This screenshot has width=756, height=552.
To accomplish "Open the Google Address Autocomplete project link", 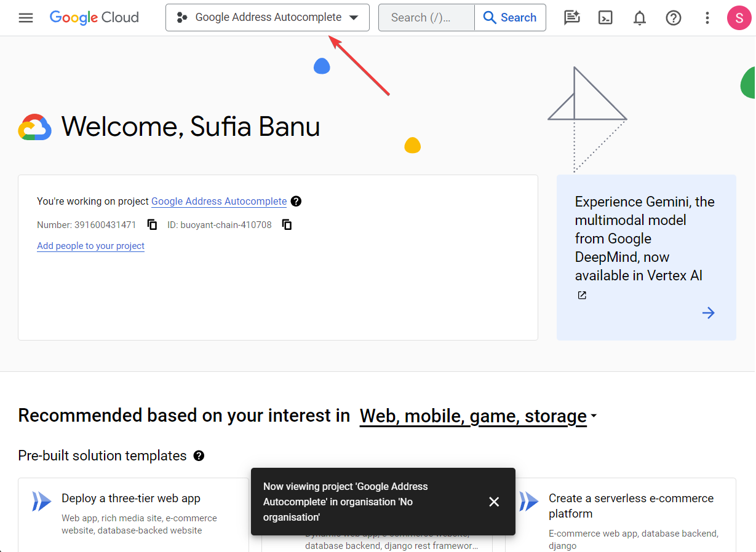I will (219, 201).
